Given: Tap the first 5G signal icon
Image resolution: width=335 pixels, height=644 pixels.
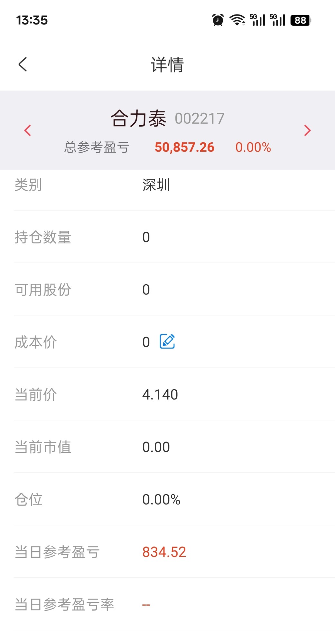Looking at the screenshot, I should [257, 20].
